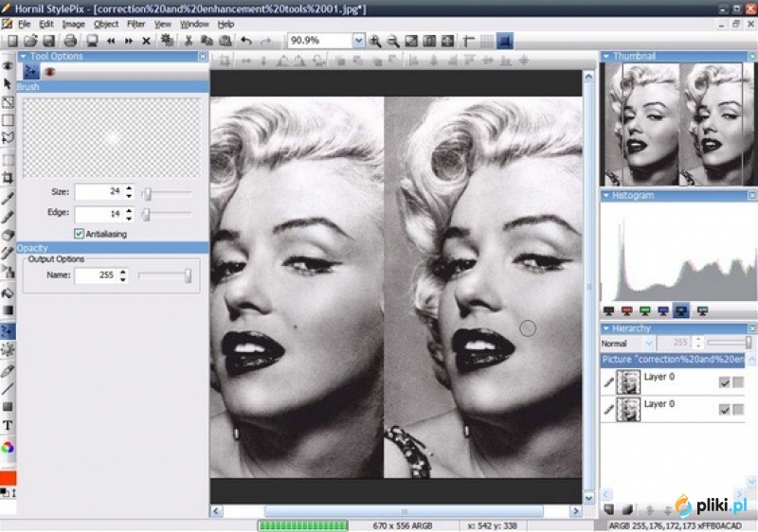Toggle visibility checkbox of bottom Layer 0

[x=724, y=409]
